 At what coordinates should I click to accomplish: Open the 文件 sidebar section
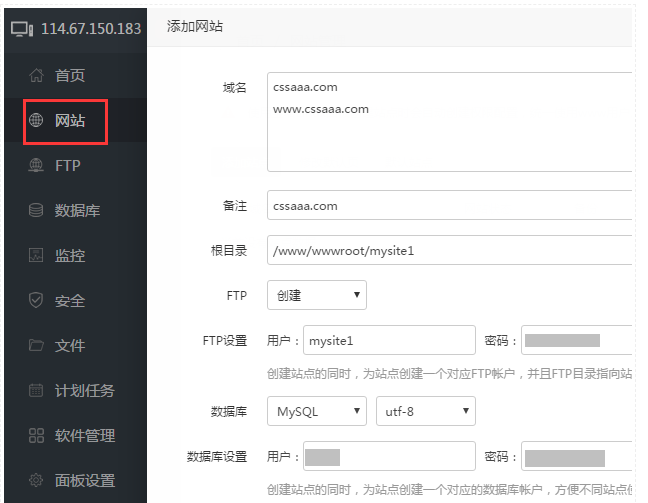tap(76, 346)
